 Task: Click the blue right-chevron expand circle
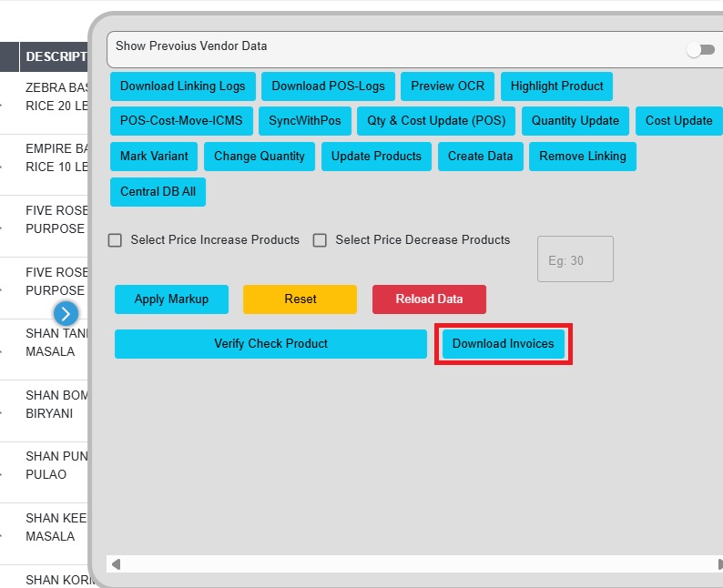(66, 314)
